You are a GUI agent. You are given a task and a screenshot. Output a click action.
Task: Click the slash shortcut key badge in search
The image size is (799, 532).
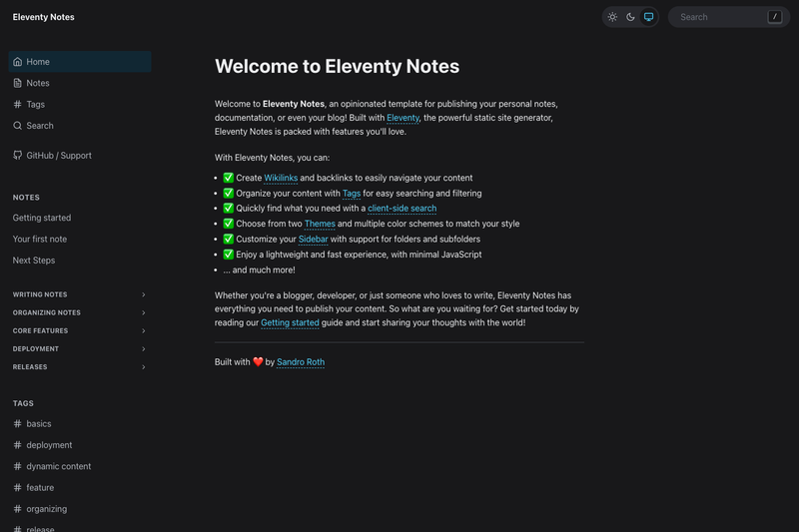(x=775, y=17)
